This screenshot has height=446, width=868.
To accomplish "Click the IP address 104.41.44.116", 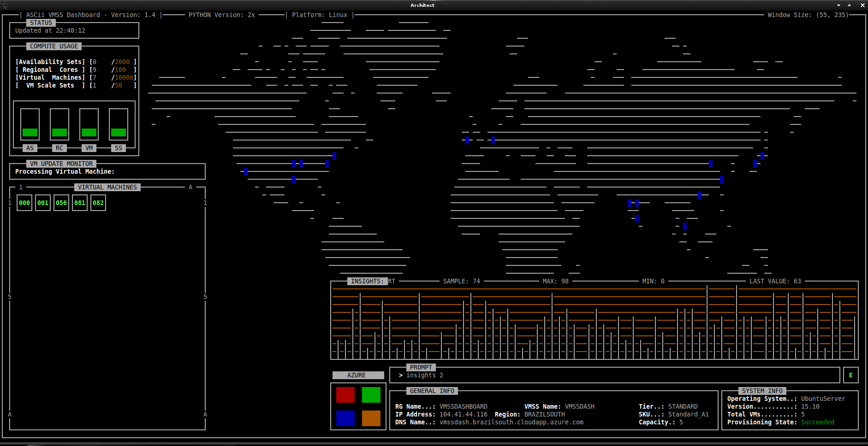I will [463, 414].
